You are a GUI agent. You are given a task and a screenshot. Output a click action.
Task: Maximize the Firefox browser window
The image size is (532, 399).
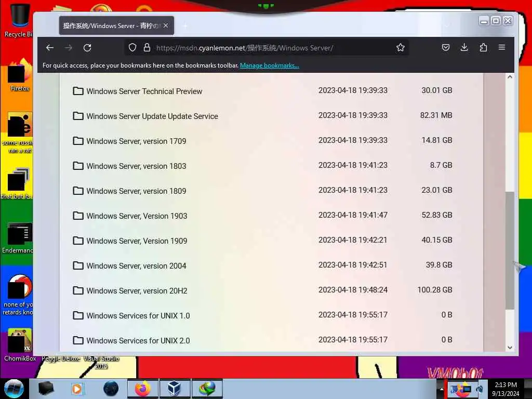tap(496, 21)
